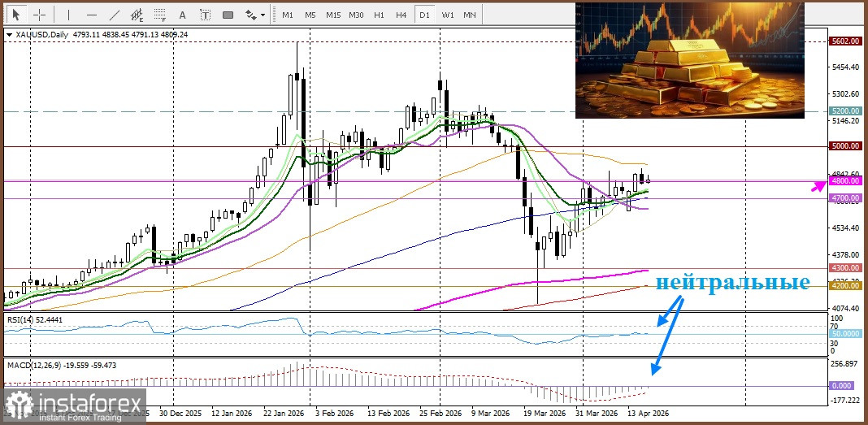The height and width of the screenshot is (425, 868).
Task: Click the gold bars image thumbnail
Action: coord(689,60)
